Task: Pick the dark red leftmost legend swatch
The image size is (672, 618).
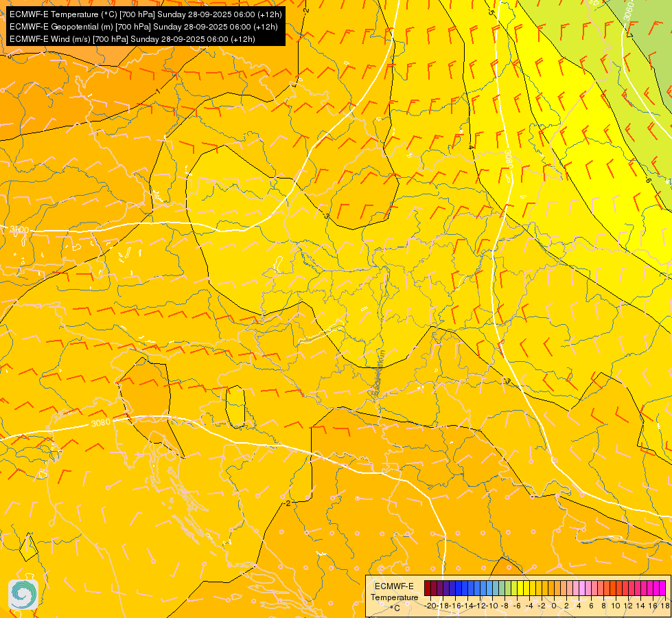Action: pyautogui.click(x=427, y=588)
